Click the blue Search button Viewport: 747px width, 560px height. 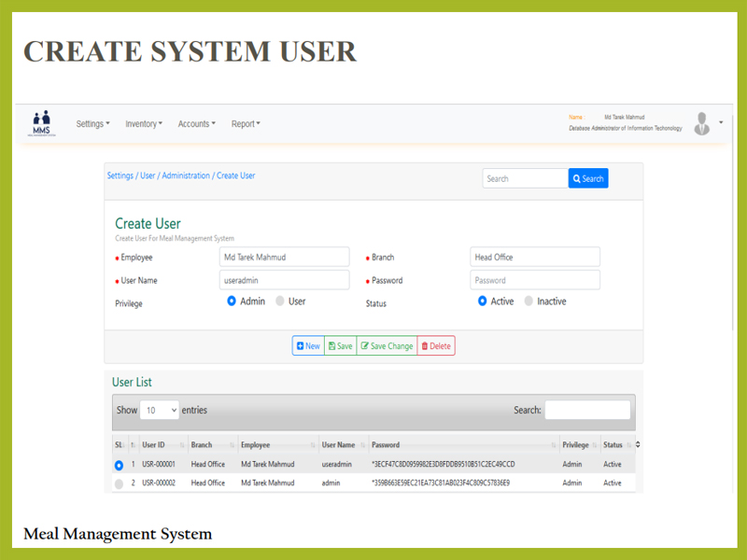(588, 178)
